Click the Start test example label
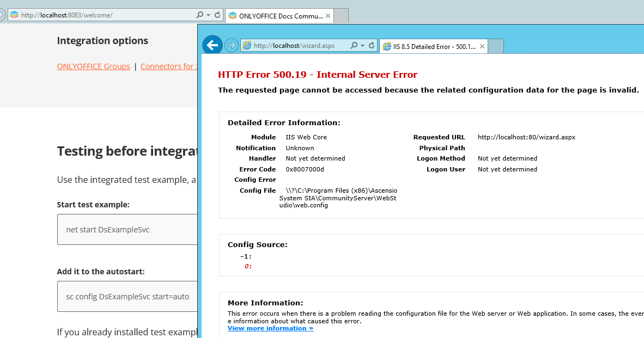Image resolution: width=644 pixels, height=338 pixels. (93, 204)
